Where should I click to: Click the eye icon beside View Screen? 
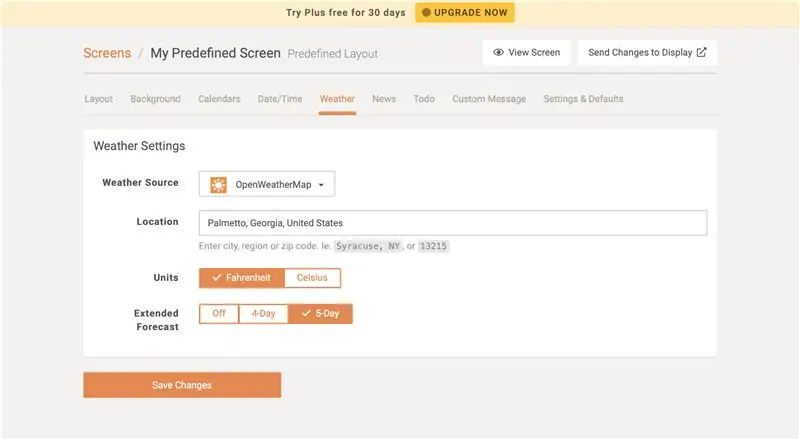tap(498, 53)
